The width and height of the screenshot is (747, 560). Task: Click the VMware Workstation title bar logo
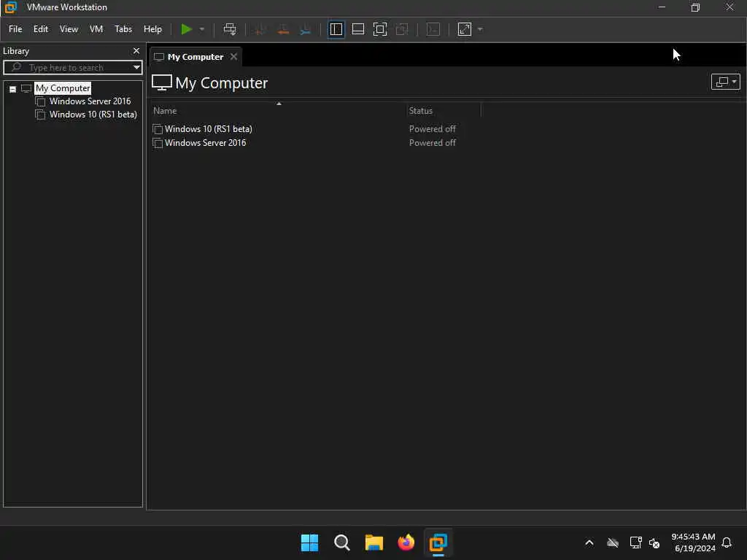10,7
